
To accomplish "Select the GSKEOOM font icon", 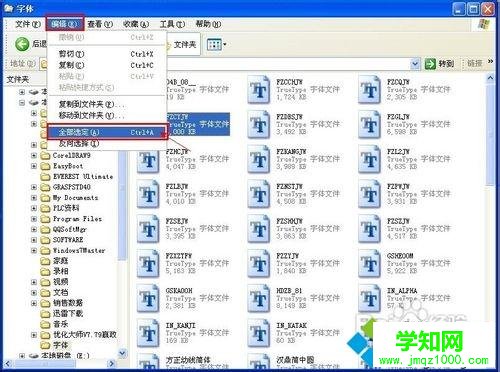I will pyautogui.click(x=369, y=264).
